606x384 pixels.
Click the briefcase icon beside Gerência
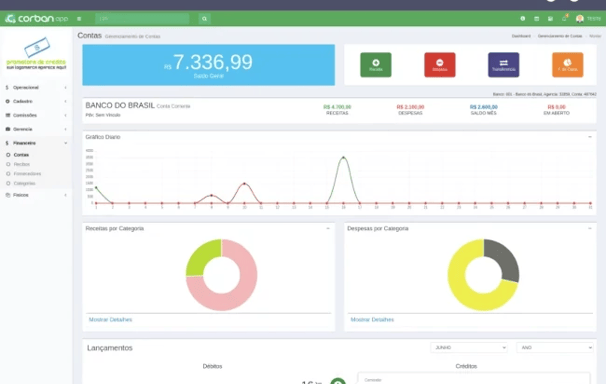pos(8,129)
